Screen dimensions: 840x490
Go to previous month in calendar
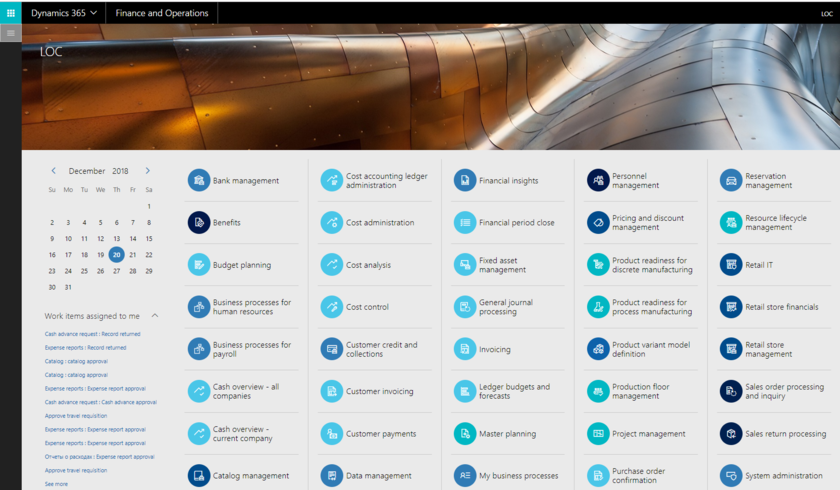pyautogui.click(x=54, y=171)
